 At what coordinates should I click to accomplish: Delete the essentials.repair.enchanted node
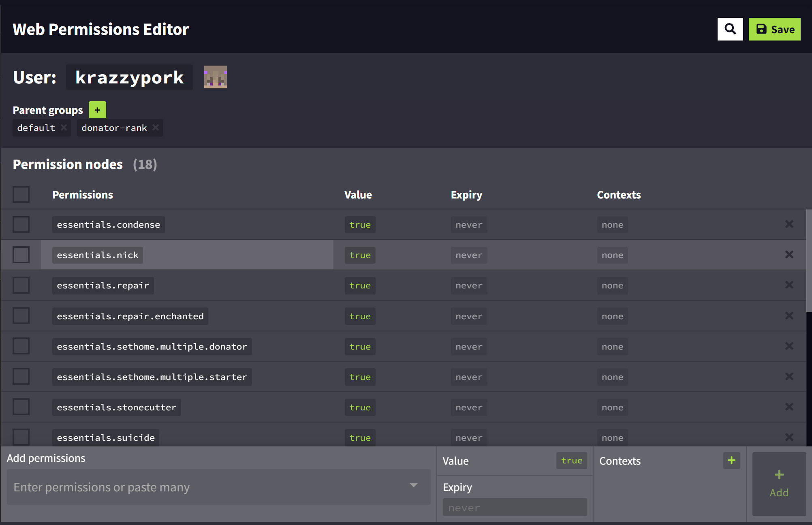click(789, 316)
